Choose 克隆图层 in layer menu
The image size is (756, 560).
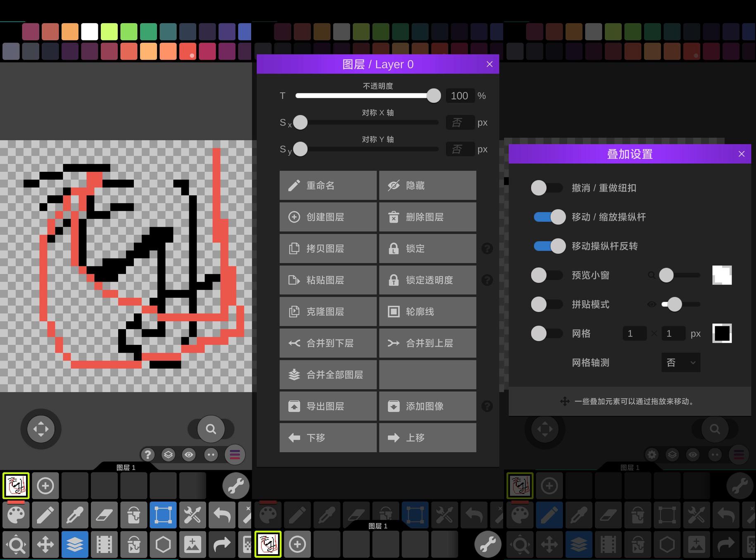coord(328,312)
